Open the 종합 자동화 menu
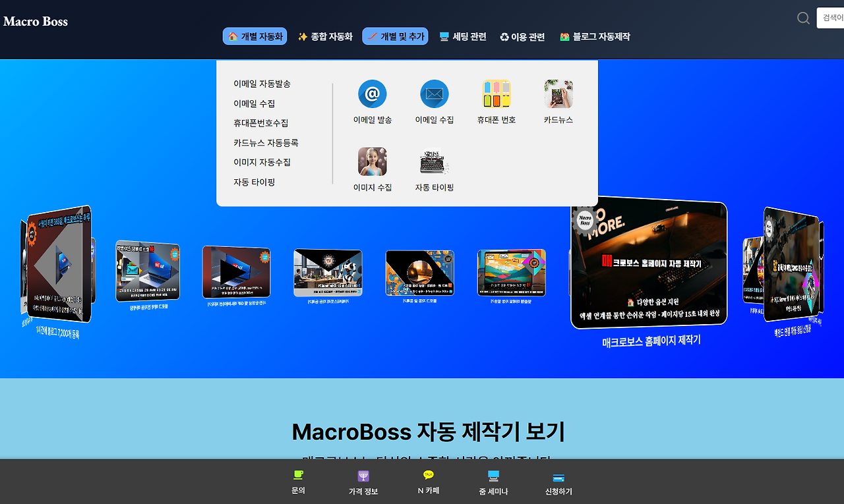 [x=325, y=36]
